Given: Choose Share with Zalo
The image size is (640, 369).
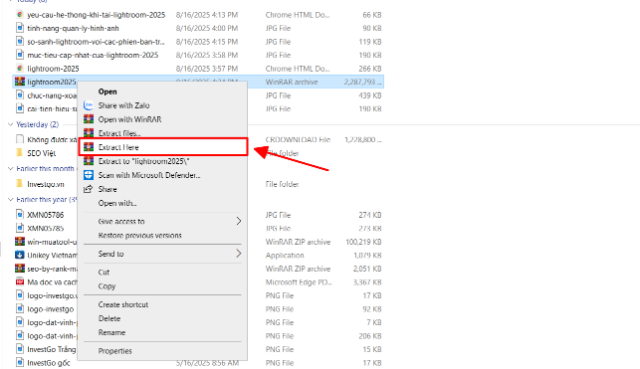Looking at the screenshot, I should [124, 105].
